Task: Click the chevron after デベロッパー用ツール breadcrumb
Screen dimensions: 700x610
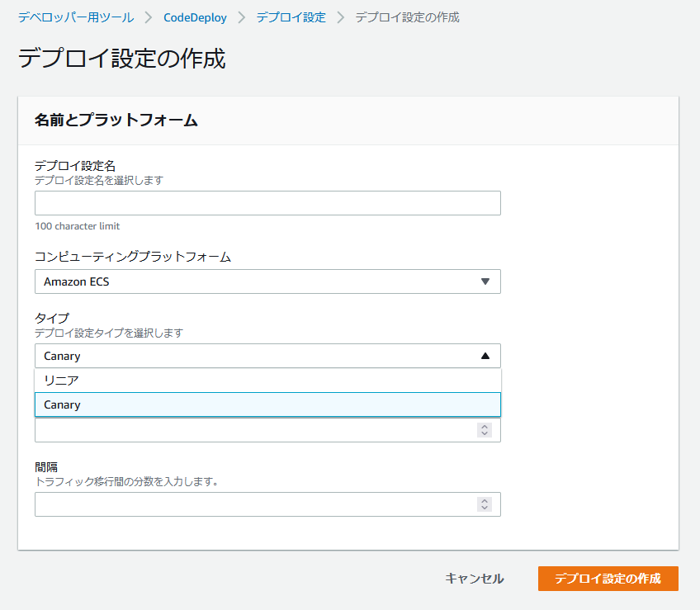Action: pos(149,17)
